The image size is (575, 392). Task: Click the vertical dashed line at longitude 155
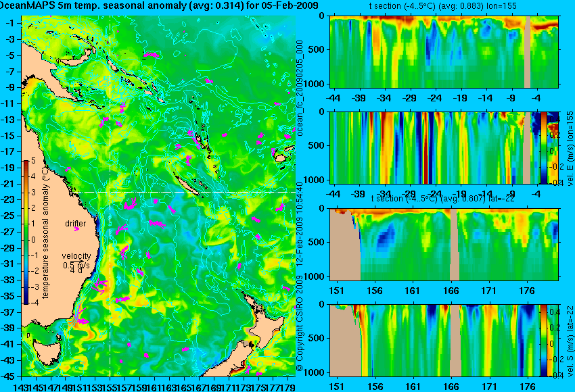110,196
